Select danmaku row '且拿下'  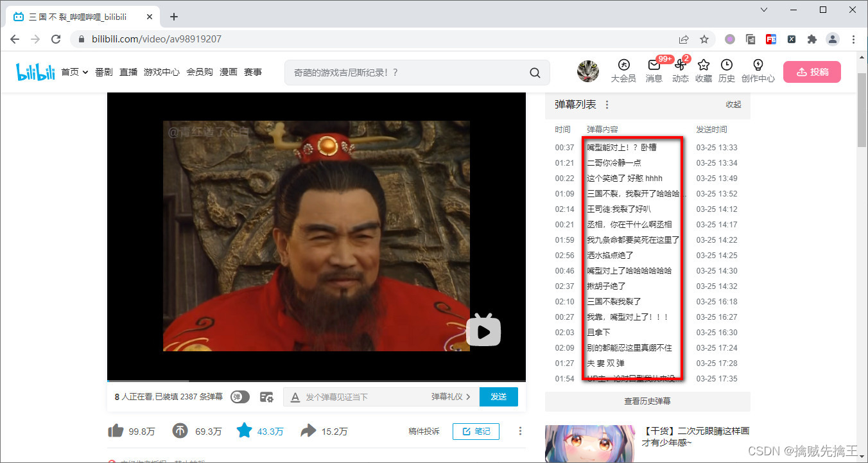(x=648, y=333)
